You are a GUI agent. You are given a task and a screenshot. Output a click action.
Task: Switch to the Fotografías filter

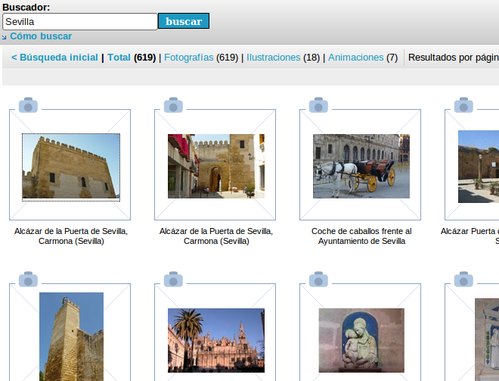coord(189,57)
